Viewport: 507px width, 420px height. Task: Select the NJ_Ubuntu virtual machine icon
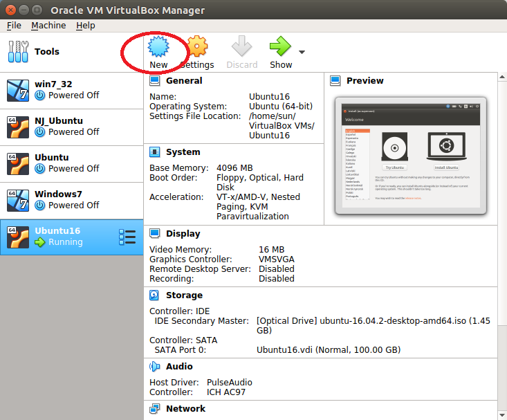coord(18,127)
